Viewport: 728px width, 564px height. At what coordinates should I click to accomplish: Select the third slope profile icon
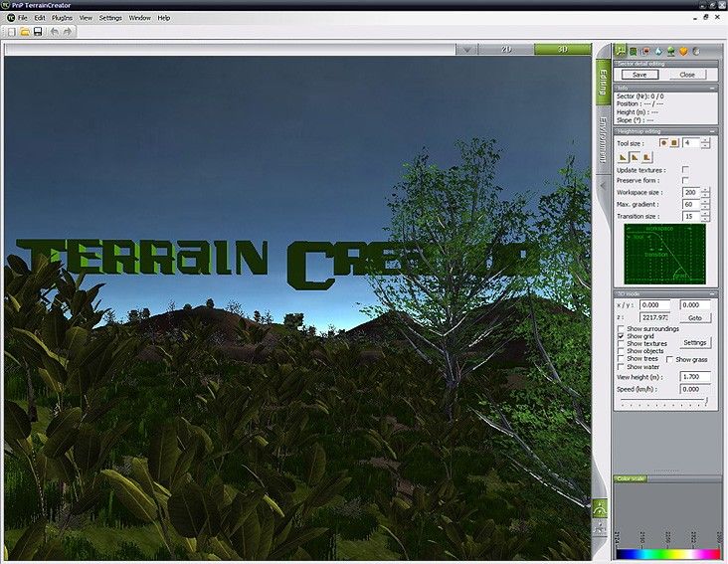click(x=646, y=157)
